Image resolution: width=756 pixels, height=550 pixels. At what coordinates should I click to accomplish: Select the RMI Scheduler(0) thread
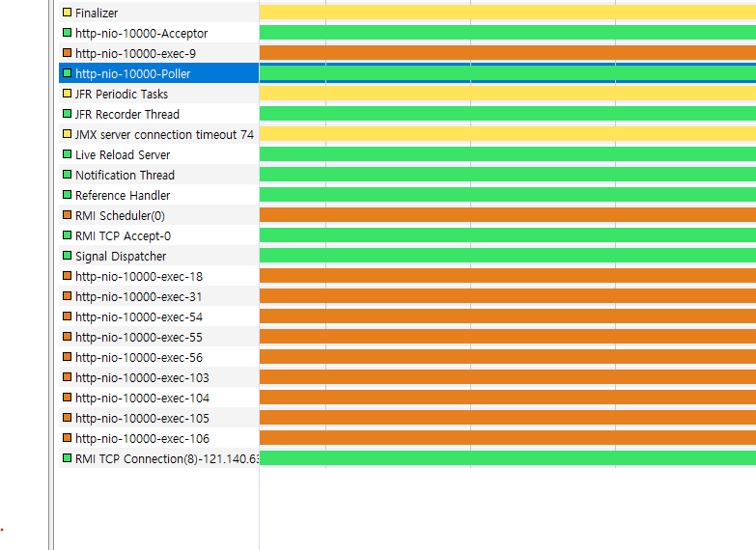[158, 215]
